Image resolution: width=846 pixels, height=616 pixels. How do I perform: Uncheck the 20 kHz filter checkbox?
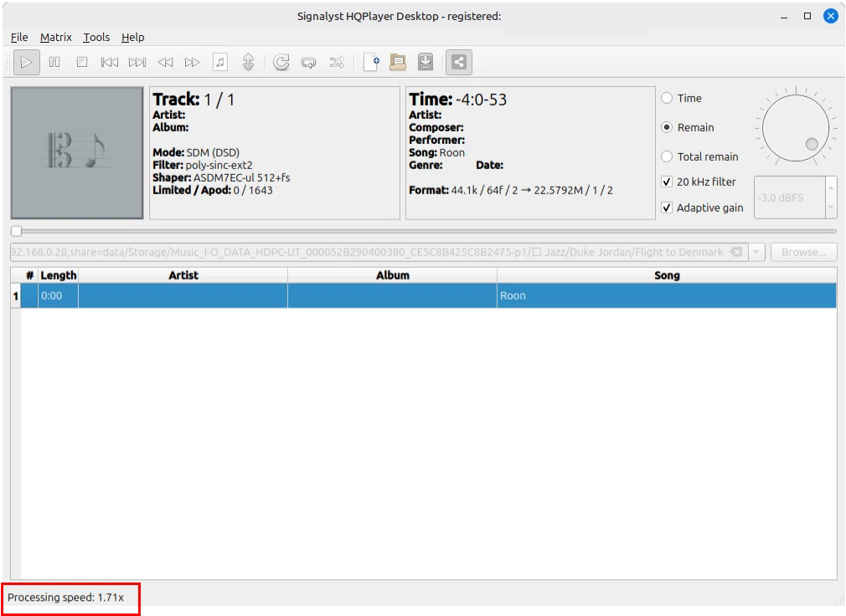667,182
